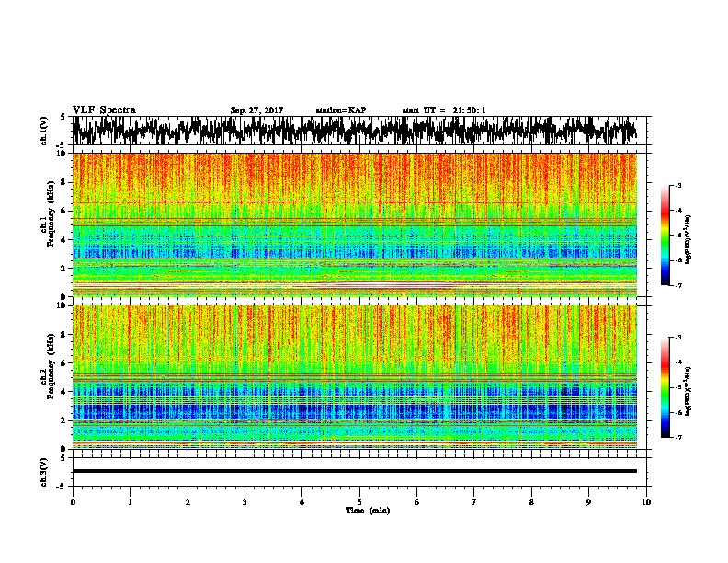Click the ch.1 "Frequency (kHz)" axis label
The width and height of the screenshot is (728, 563).
[51, 214]
